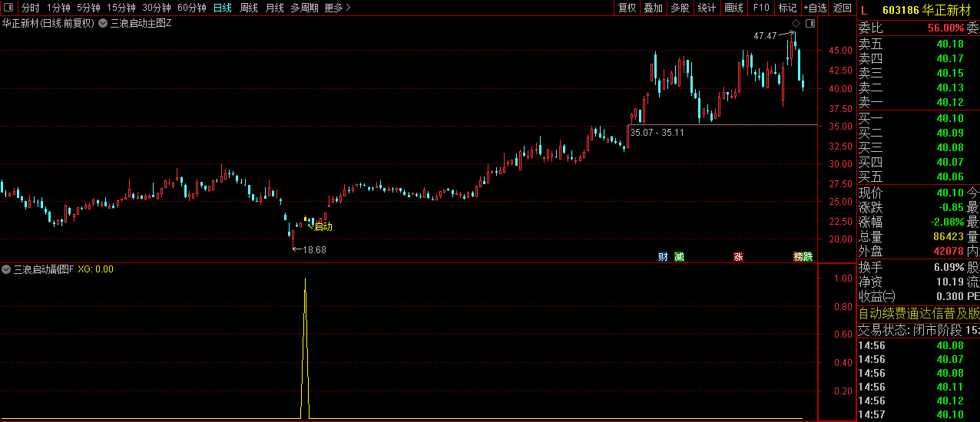Screen dimensions: 980x422
Task: Click the 18.68 low price label
Action: (314, 249)
